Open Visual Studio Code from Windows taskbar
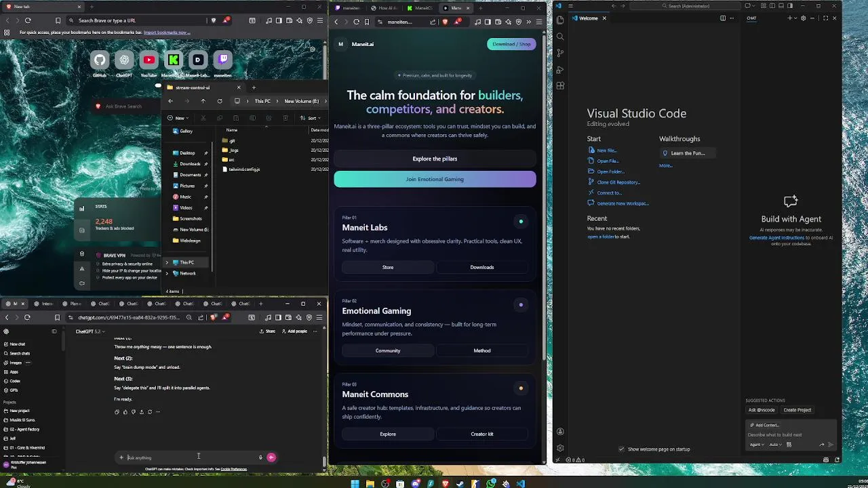868x488 pixels. (520, 484)
